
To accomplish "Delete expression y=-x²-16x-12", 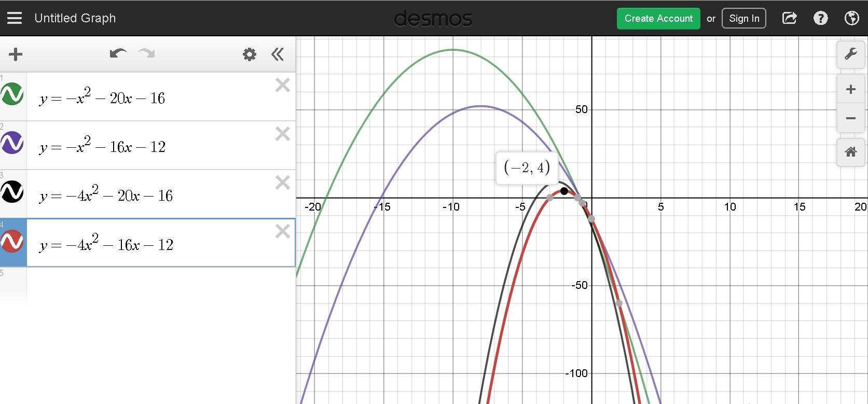I will point(283,134).
